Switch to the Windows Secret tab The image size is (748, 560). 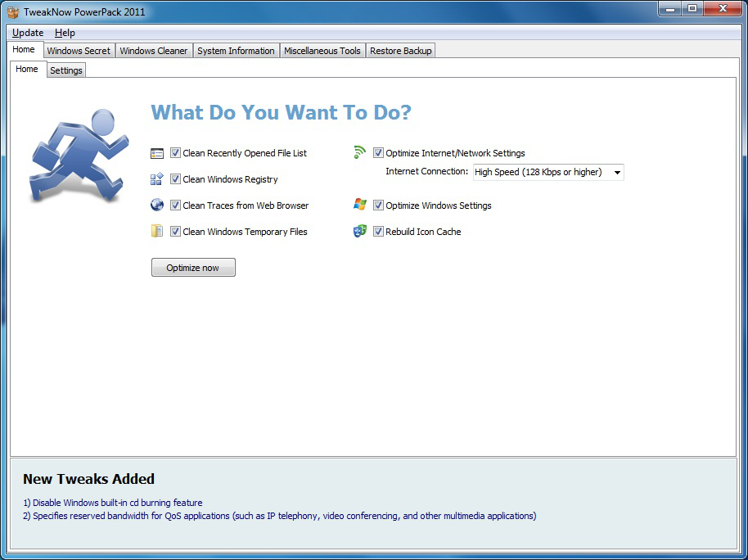(79, 51)
